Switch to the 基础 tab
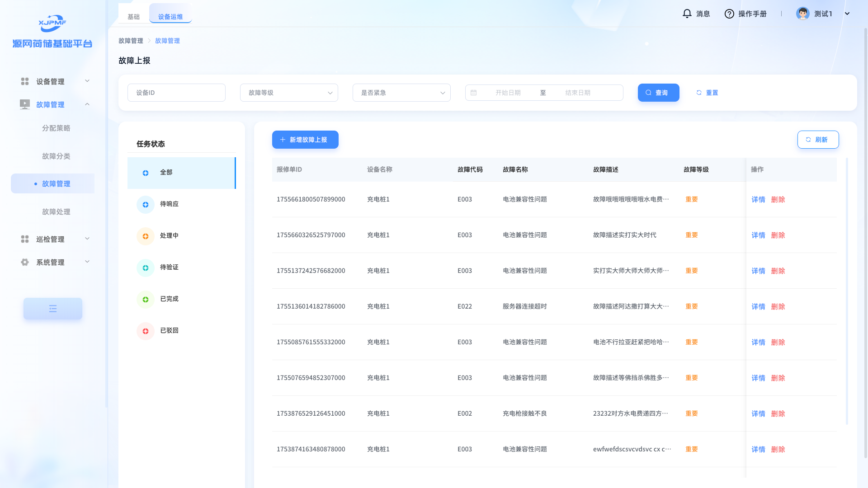This screenshot has width=868, height=488. 133,17
